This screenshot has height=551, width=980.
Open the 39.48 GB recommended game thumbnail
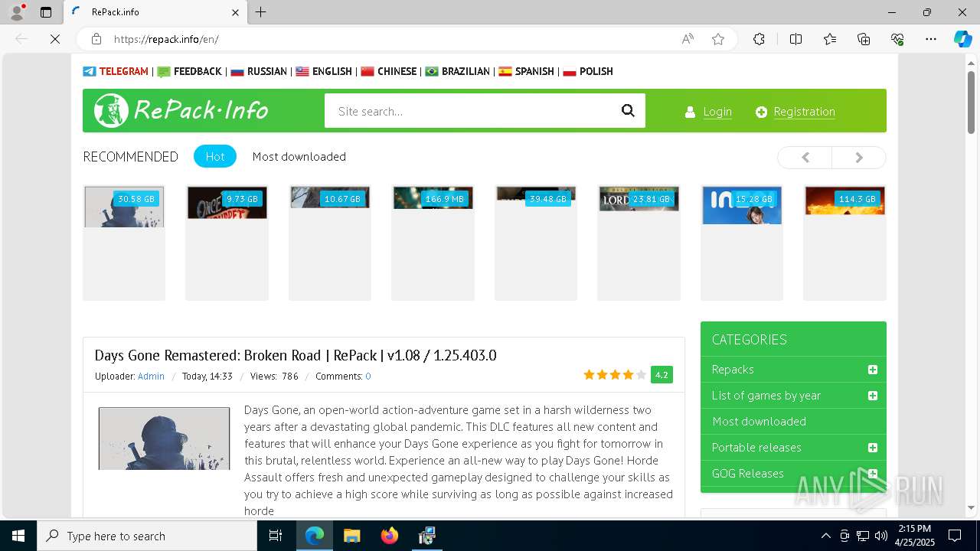536,243
